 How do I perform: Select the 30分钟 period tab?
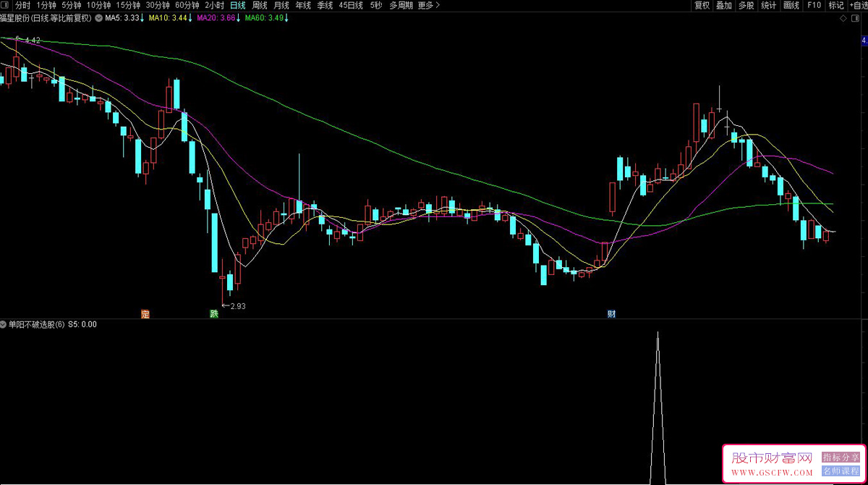[x=158, y=5]
